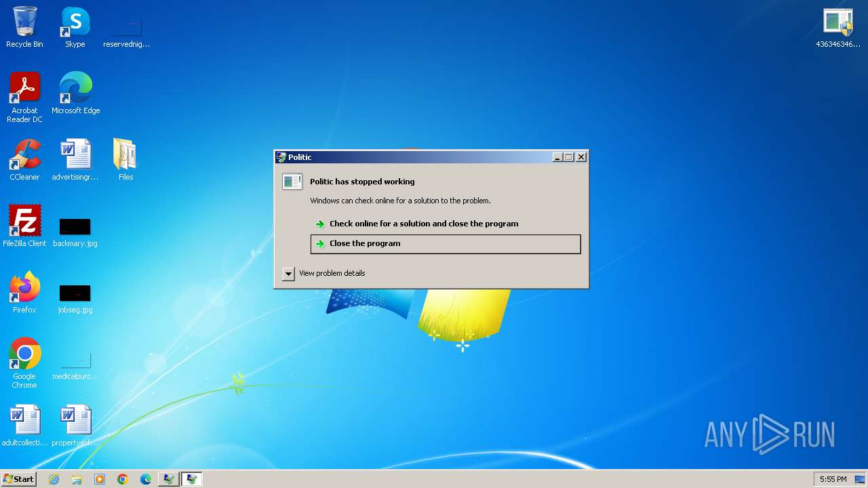
Task: Open the Files folder on desktop
Action: point(126,159)
